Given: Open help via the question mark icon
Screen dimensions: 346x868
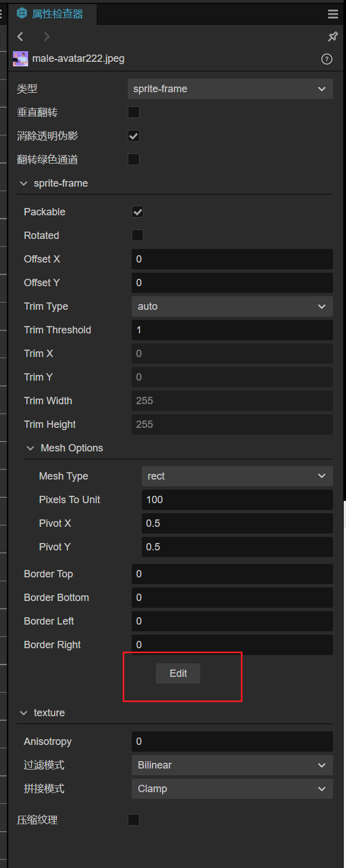Looking at the screenshot, I should pos(327,59).
